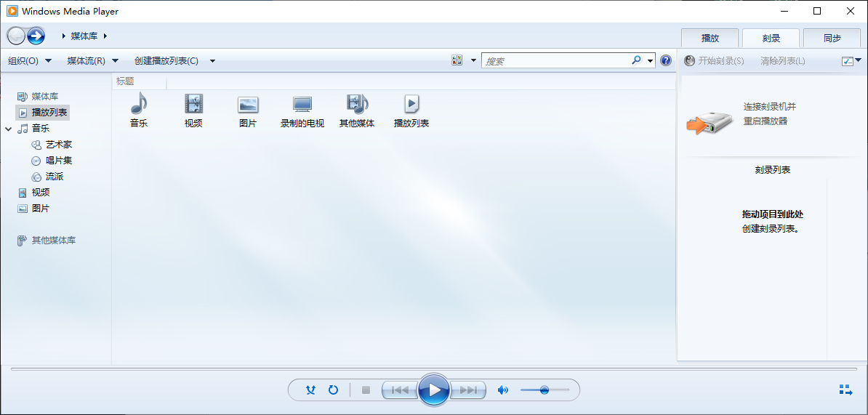Select 音乐 in the sidebar tree
Screen dimensions: 868x415
click(x=41, y=129)
